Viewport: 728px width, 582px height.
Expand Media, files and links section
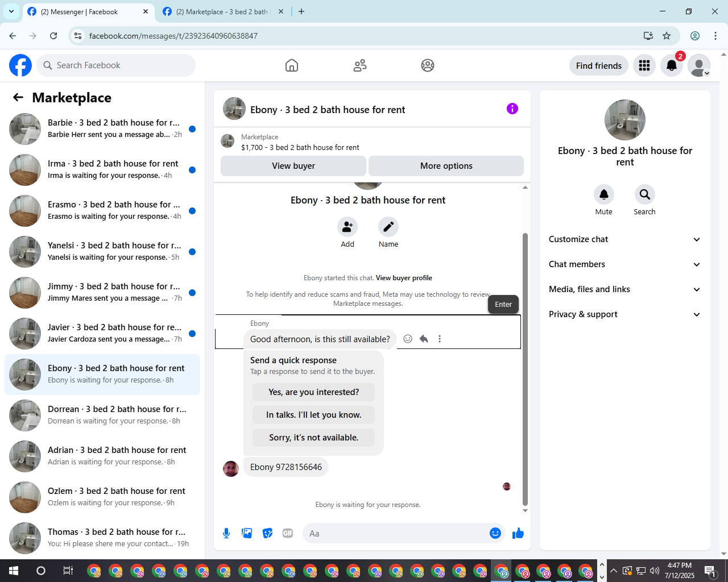[625, 289]
